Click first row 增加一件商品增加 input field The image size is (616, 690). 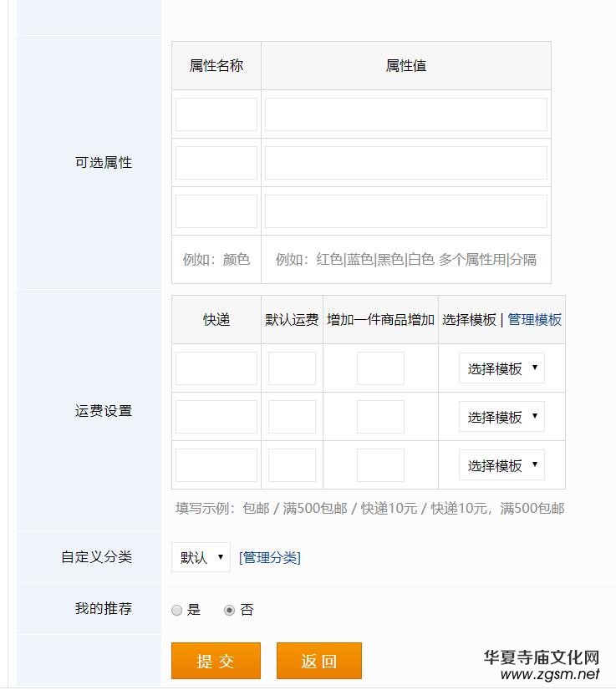click(380, 368)
